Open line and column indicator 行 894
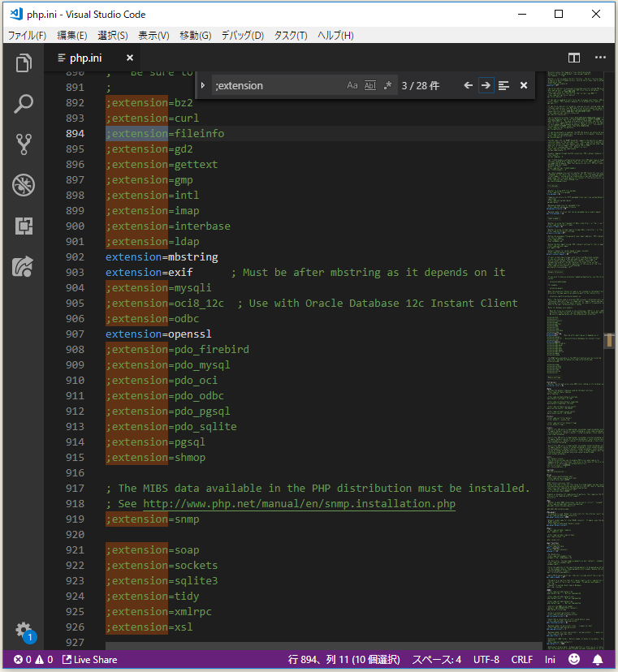The height and width of the screenshot is (672, 618). pyautogui.click(x=344, y=660)
